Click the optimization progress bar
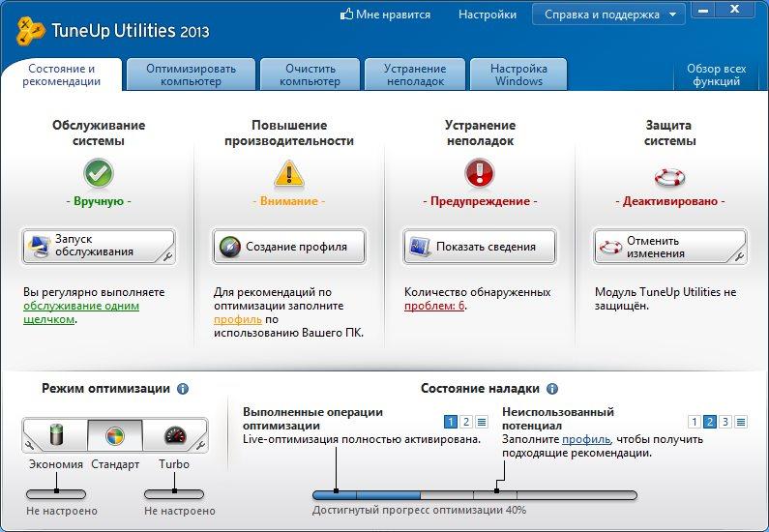Image resolution: width=769 pixels, height=532 pixels. click(x=474, y=495)
